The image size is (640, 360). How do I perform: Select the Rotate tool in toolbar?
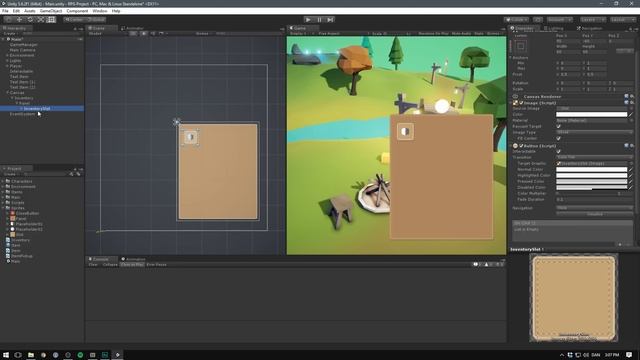click(x=30, y=20)
